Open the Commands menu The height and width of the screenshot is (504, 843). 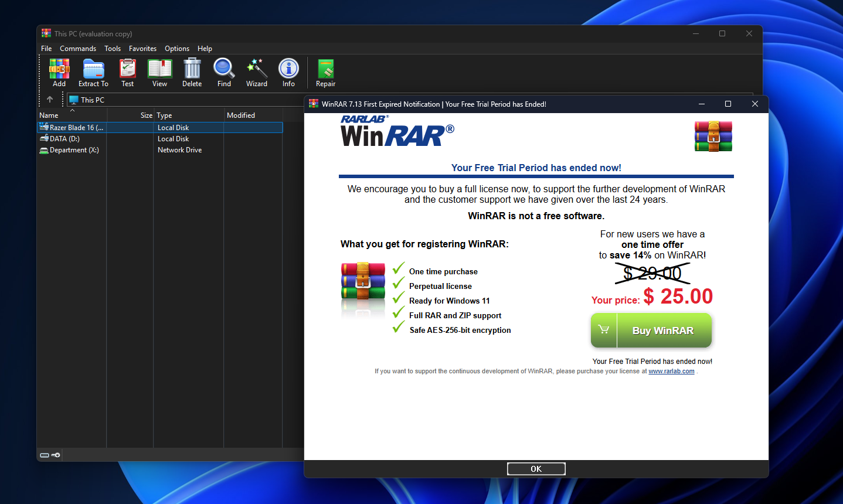coord(78,49)
